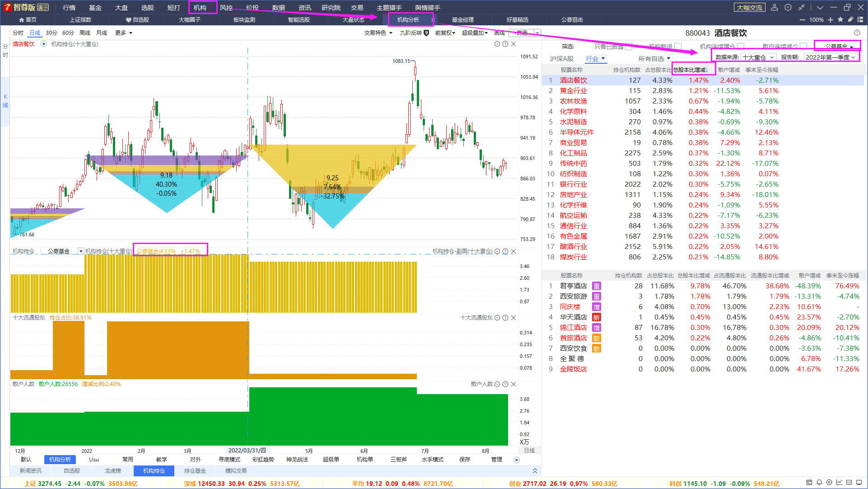Open 报告期 2022年第一季度 combo box

(831, 57)
